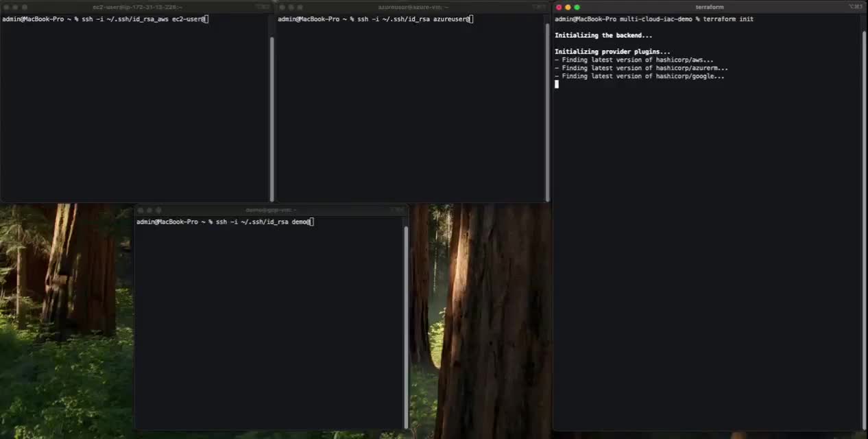The image size is (868, 439).
Task: Click the shortcut indicator in terraform title bar
Action: click(x=855, y=7)
